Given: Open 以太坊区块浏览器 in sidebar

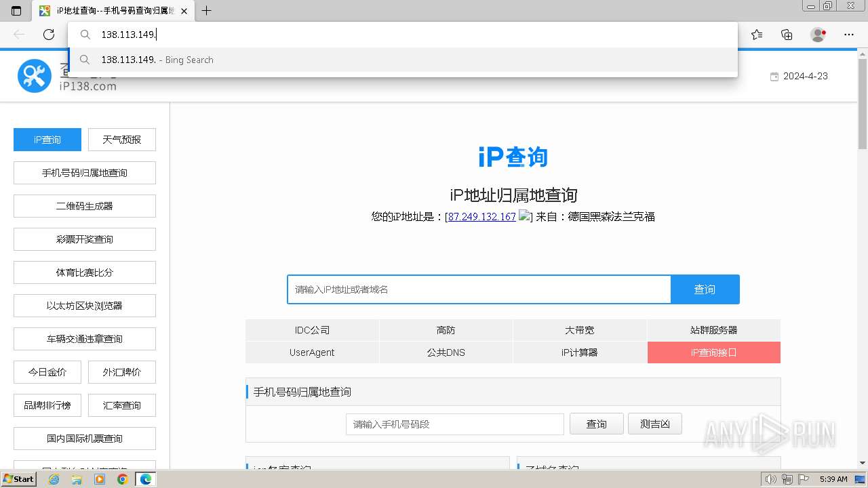Looking at the screenshot, I should pyautogui.click(x=85, y=306).
